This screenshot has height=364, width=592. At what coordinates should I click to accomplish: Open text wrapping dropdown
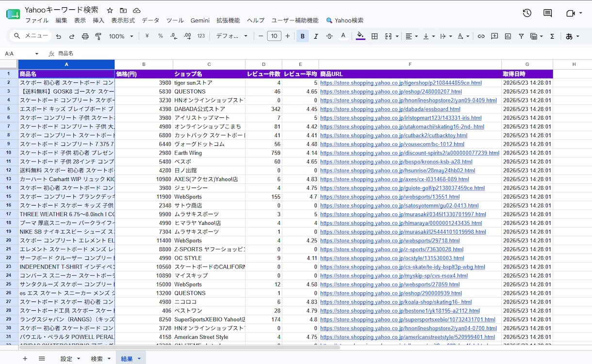coord(446,36)
